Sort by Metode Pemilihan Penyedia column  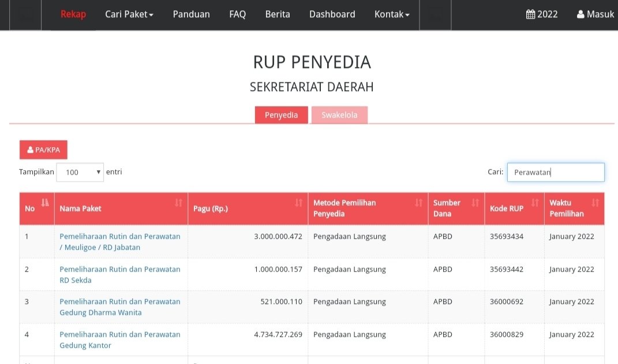(x=418, y=202)
